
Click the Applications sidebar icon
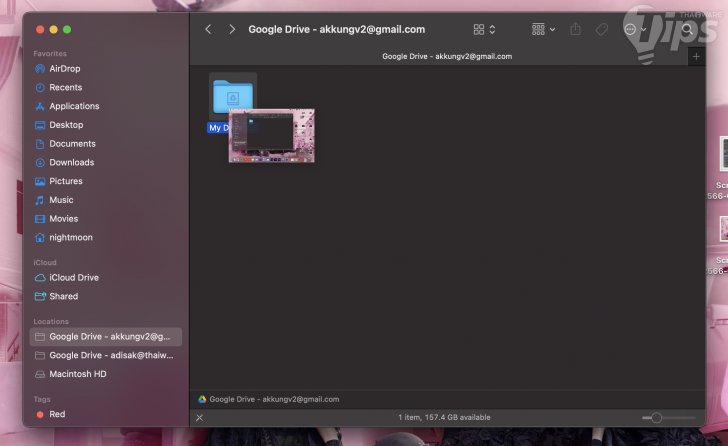point(40,106)
